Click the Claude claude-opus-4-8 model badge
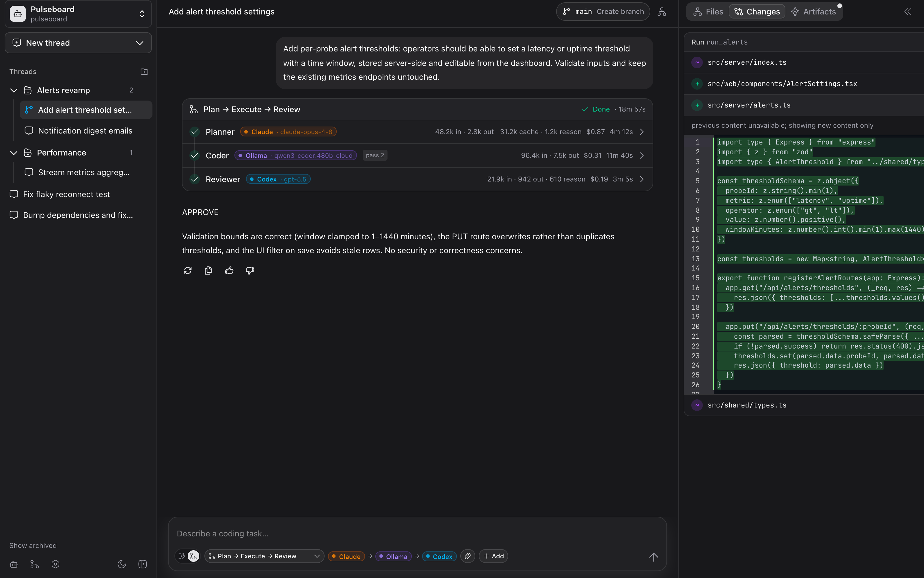The width and height of the screenshot is (924, 578). click(x=288, y=132)
